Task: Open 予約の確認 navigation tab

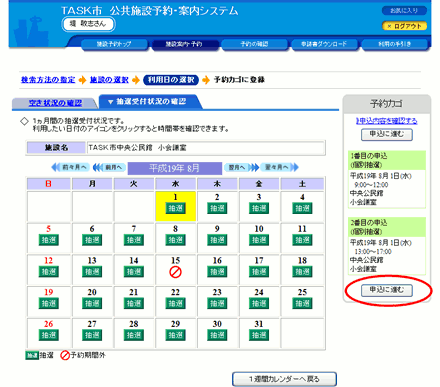Action: [x=254, y=44]
